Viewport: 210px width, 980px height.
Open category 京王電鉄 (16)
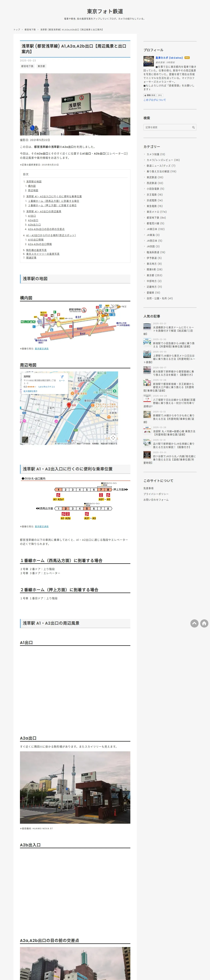(155, 195)
